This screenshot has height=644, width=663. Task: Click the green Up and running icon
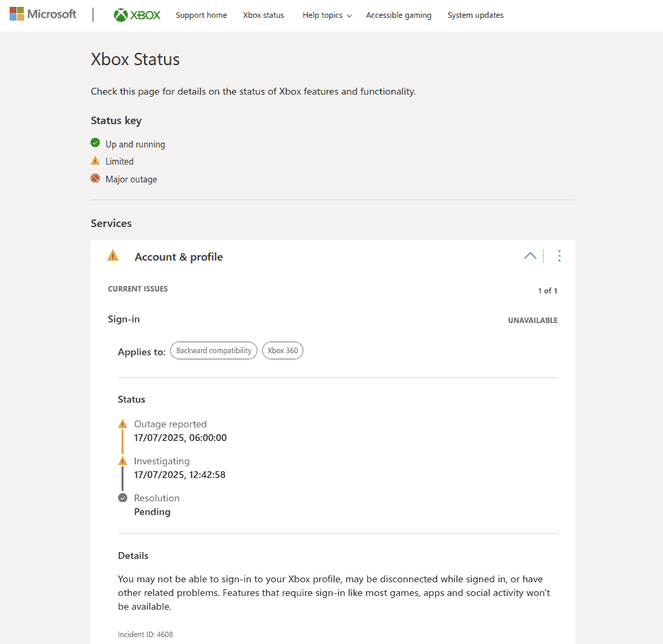tap(95, 143)
